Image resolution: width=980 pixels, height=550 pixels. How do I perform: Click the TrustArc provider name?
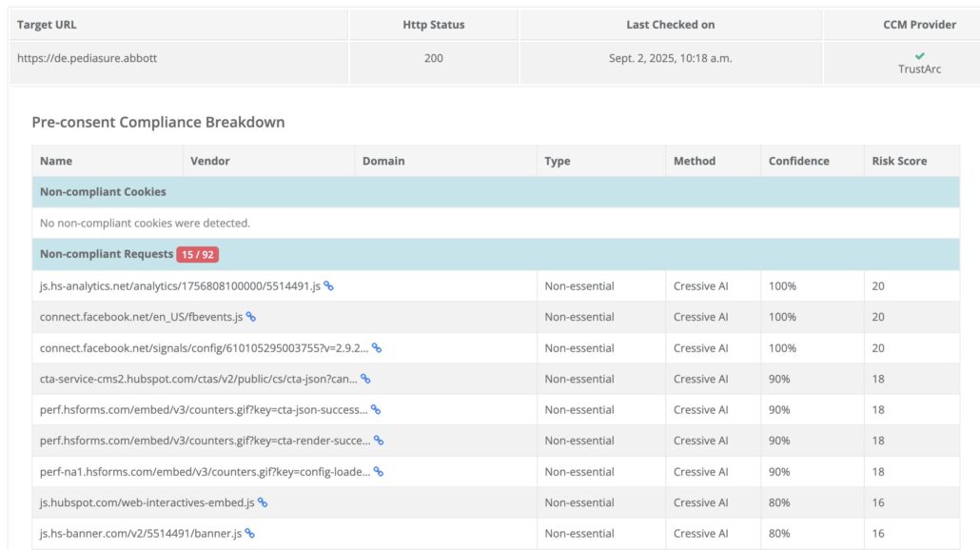coord(919,69)
